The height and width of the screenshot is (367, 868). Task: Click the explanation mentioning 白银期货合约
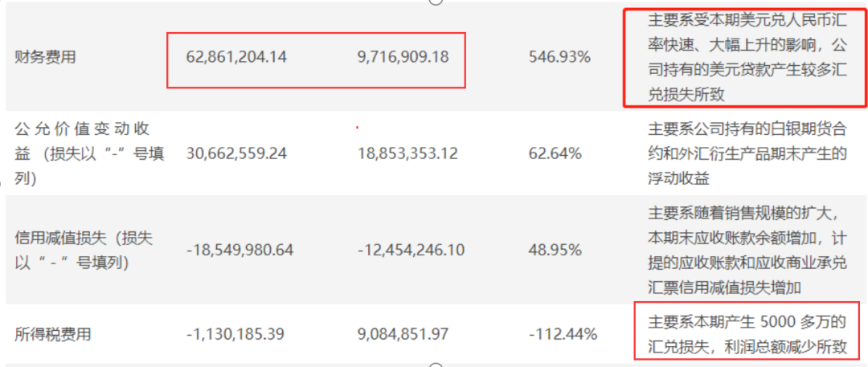tap(747, 153)
